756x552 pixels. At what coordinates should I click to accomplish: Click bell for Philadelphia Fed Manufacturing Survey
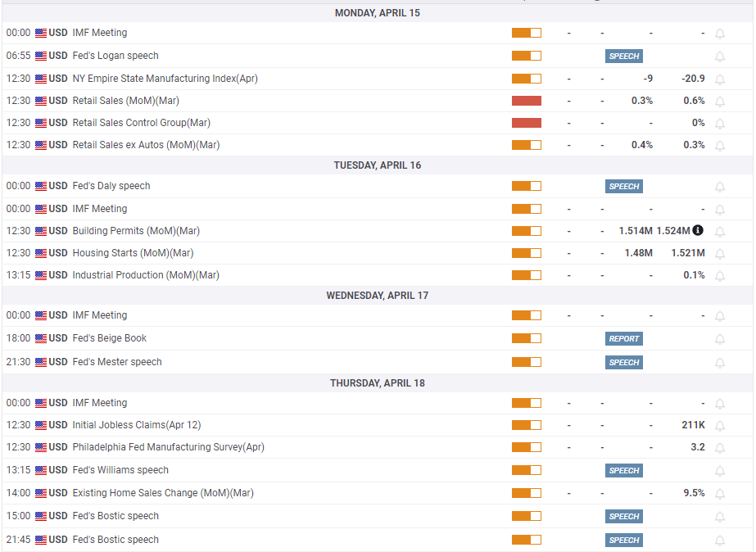tap(720, 448)
